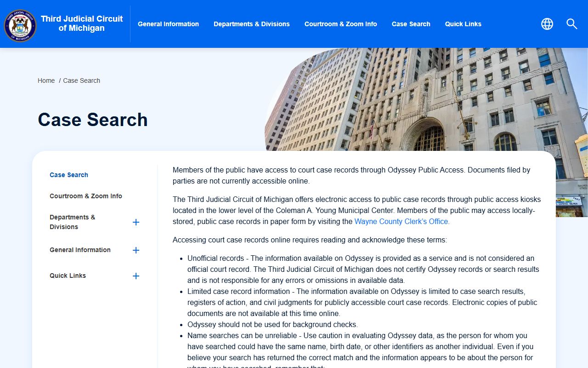Click 'Accessing court case records online' sentence

(310, 240)
